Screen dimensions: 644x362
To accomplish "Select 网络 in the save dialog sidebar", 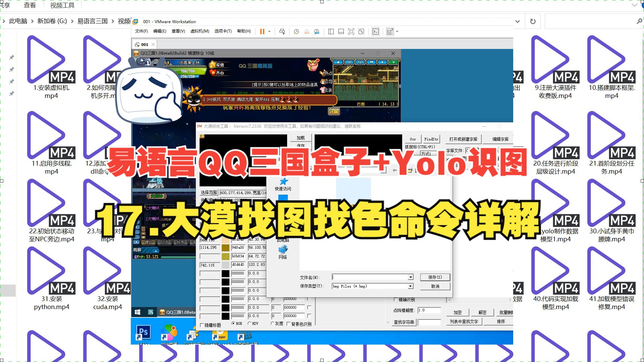I will point(283,252).
